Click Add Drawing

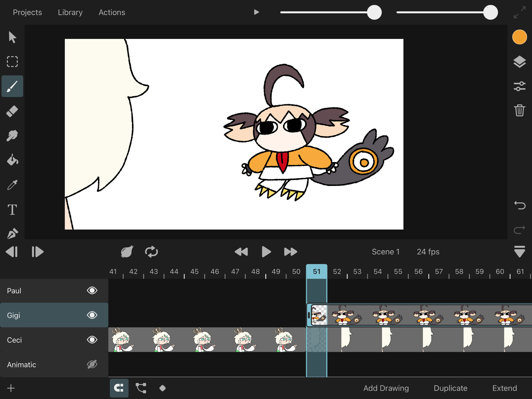386,388
